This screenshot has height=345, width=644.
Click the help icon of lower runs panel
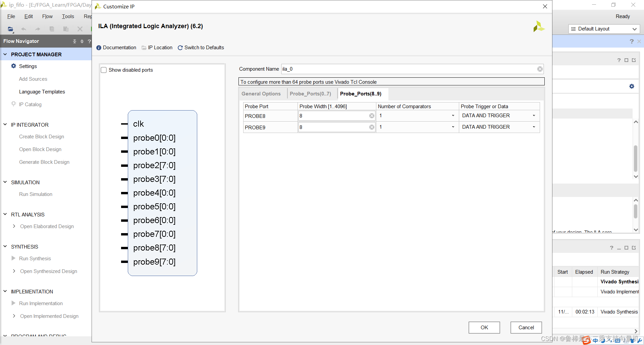(611, 248)
